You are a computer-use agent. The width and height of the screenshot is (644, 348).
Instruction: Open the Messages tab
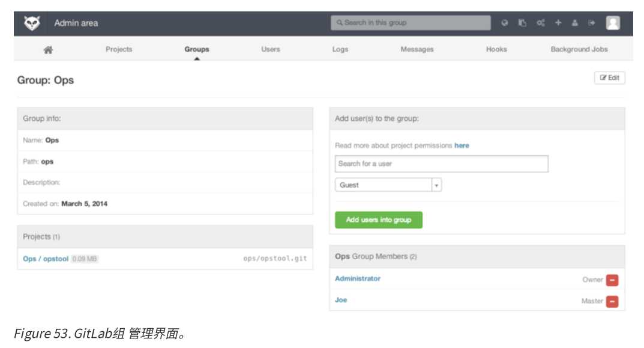417,49
